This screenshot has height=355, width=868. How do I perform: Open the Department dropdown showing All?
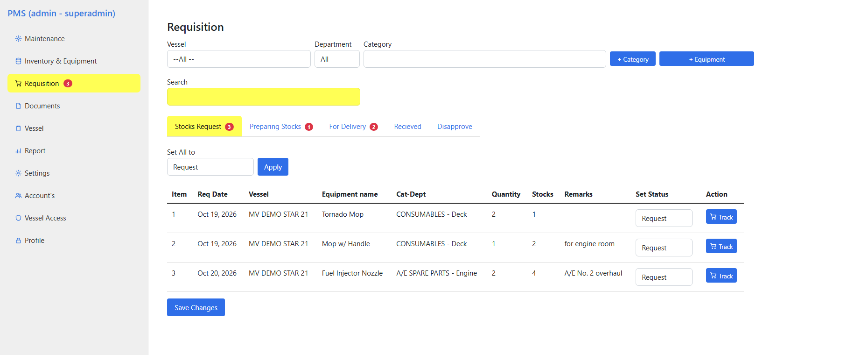pyautogui.click(x=337, y=59)
